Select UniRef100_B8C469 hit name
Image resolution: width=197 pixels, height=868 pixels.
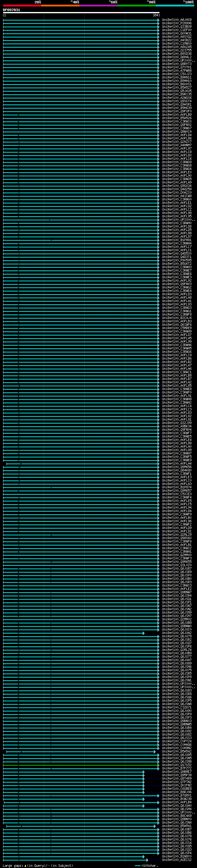pyautogui.click(x=177, y=816)
